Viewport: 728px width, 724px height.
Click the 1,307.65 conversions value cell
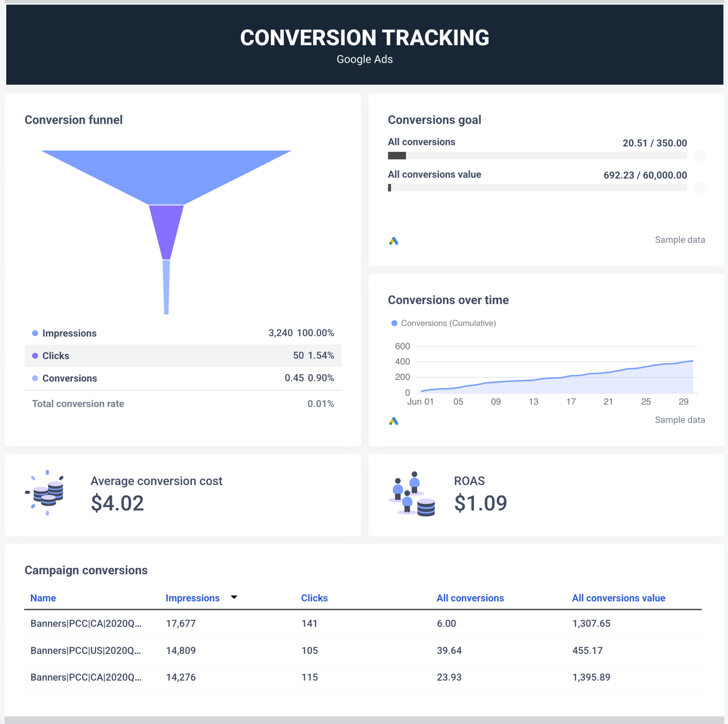point(591,623)
